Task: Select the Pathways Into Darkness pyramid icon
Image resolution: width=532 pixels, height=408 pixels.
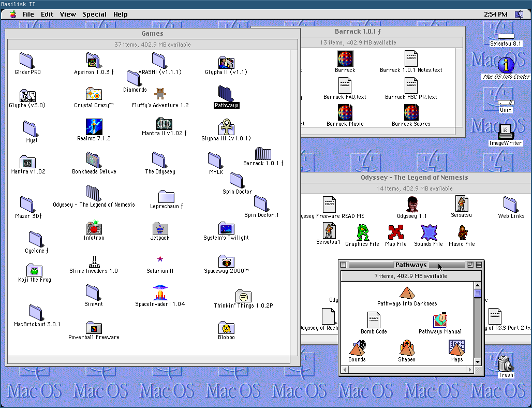Action: tap(407, 294)
